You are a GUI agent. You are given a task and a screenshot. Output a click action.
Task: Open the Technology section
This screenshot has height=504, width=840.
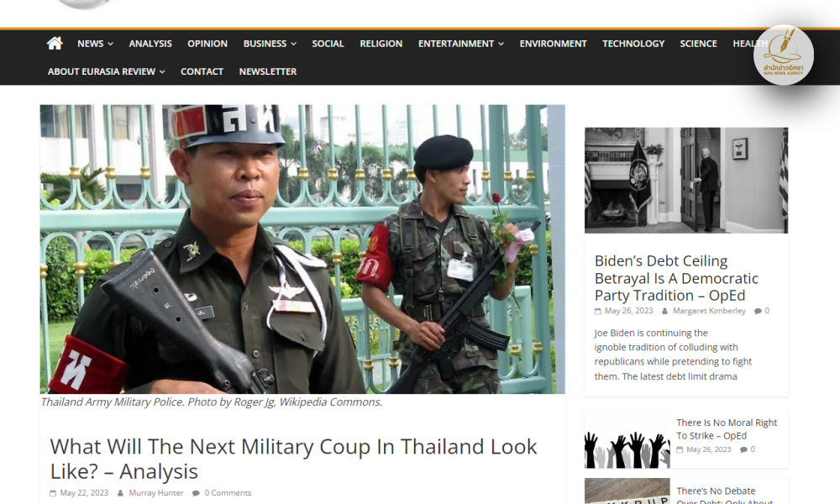click(633, 44)
